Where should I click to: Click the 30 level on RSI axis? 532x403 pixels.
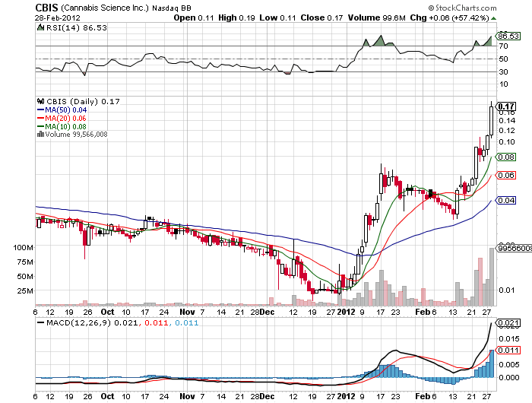(x=503, y=72)
